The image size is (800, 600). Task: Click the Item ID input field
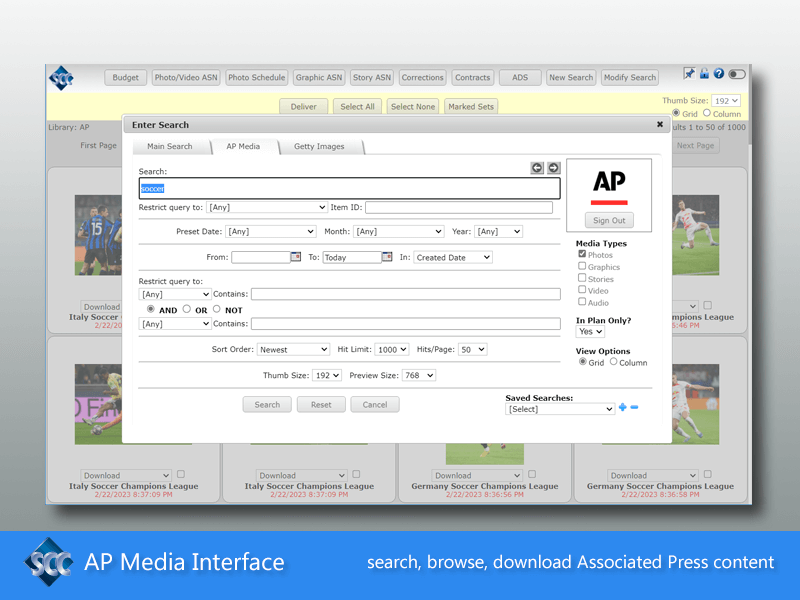tap(459, 207)
